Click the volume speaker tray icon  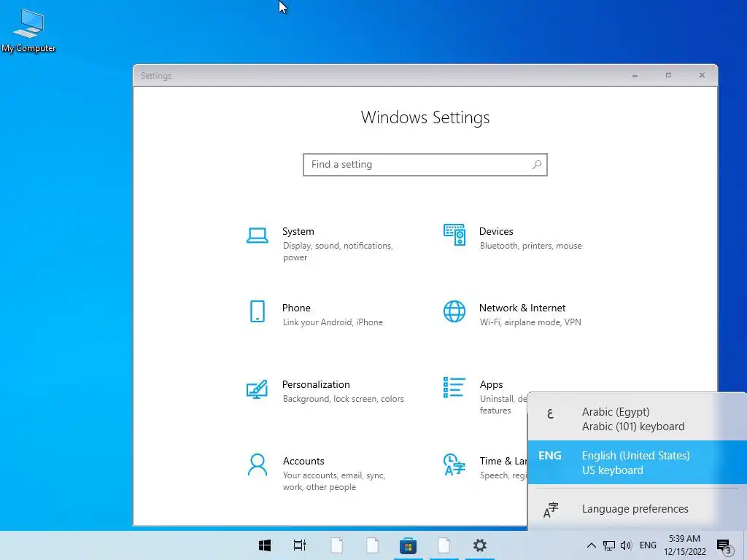tap(626, 545)
